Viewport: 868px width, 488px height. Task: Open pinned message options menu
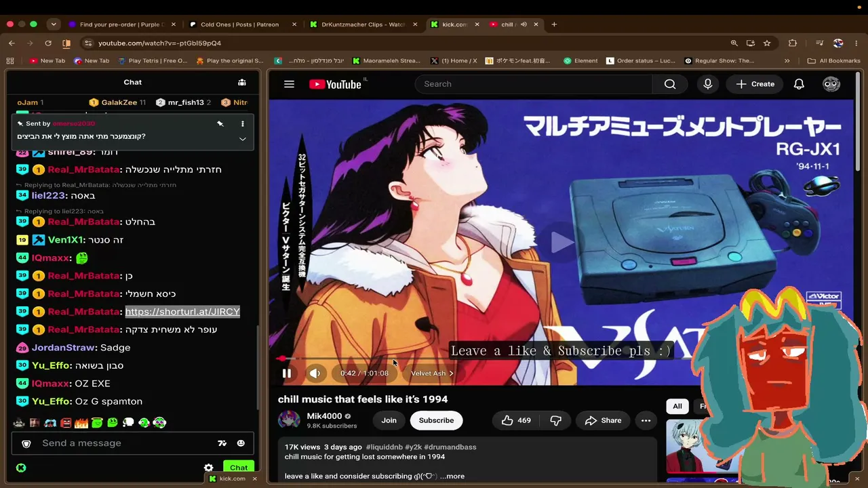(x=242, y=124)
